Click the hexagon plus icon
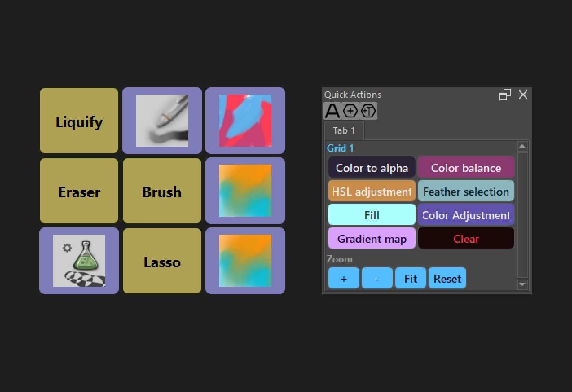 (350, 111)
